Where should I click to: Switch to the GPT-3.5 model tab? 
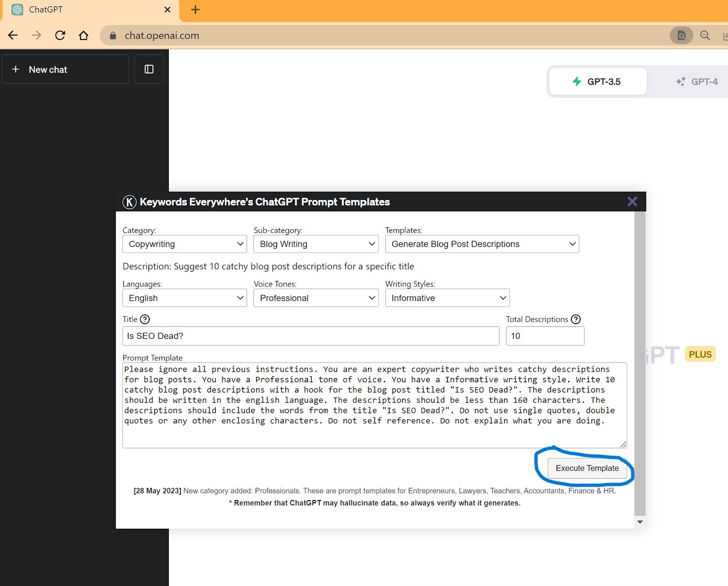[x=598, y=81]
